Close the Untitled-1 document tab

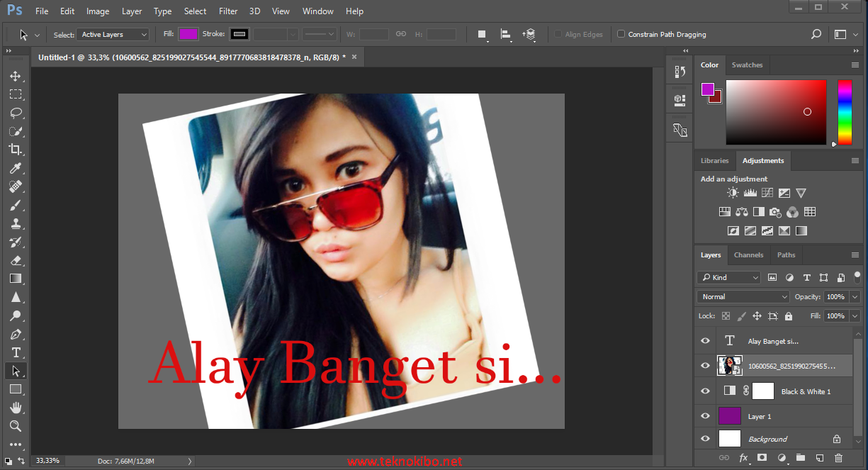(x=354, y=57)
